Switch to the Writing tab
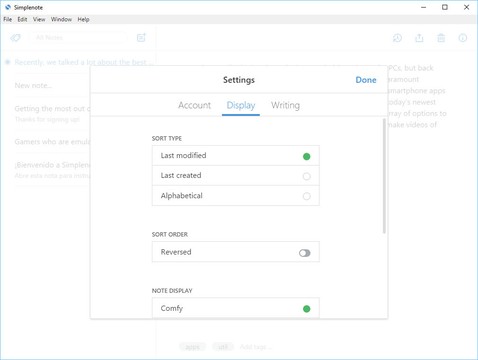Screen dimensions: 478x360 coord(285,105)
